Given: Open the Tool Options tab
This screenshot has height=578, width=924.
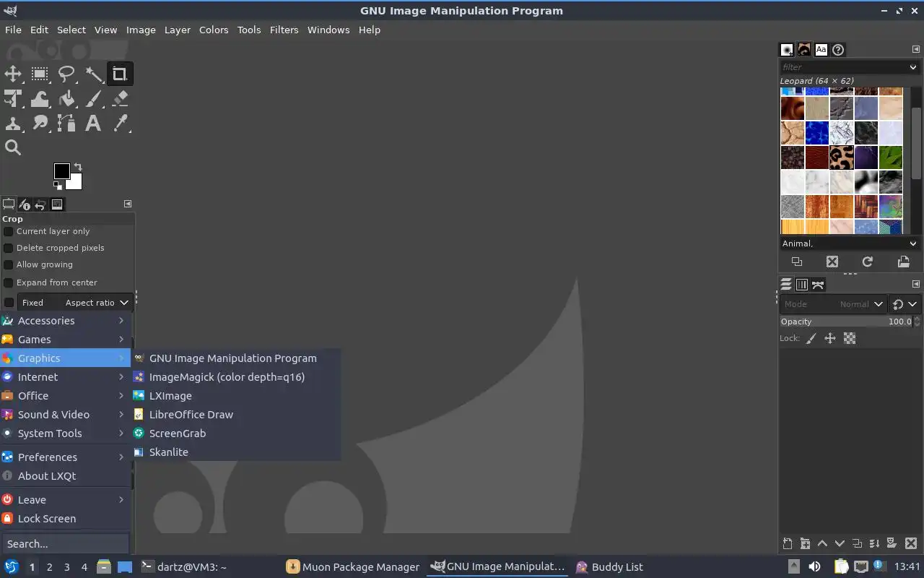Looking at the screenshot, I should (8, 204).
